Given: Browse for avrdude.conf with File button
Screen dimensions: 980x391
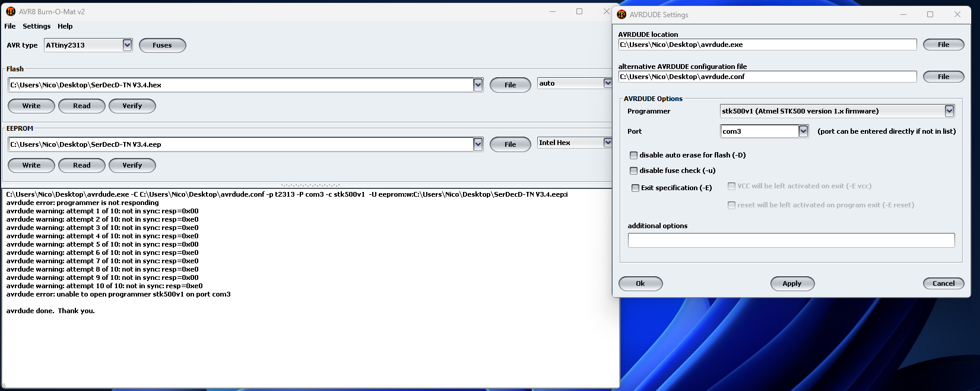Looking at the screenshot, I should point(944,77).
